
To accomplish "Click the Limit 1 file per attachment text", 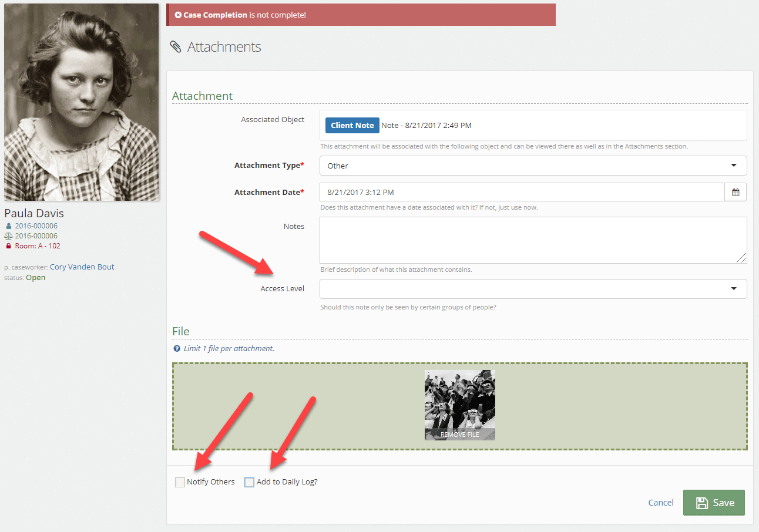I will [229, 348].
